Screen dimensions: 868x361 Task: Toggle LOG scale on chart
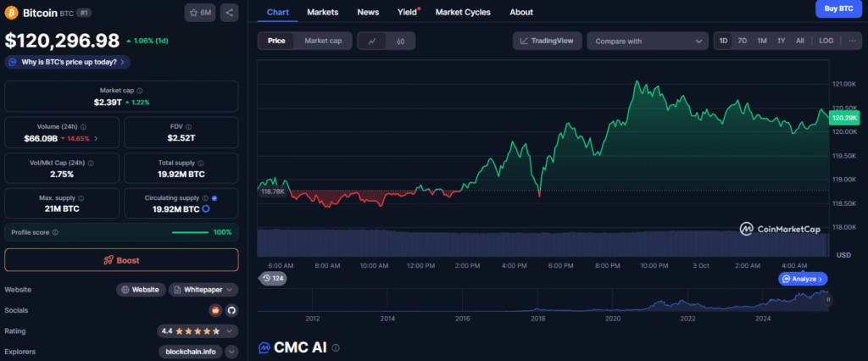tap(826, 41)
